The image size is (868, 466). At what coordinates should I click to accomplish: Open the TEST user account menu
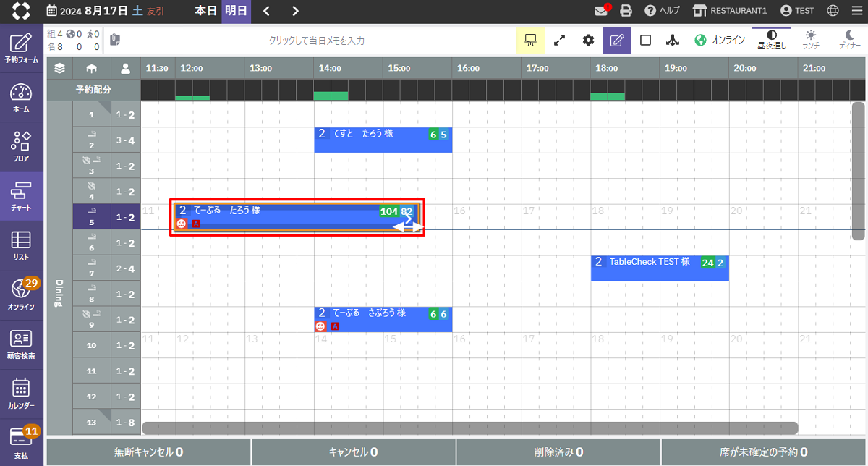pos(797,11)
